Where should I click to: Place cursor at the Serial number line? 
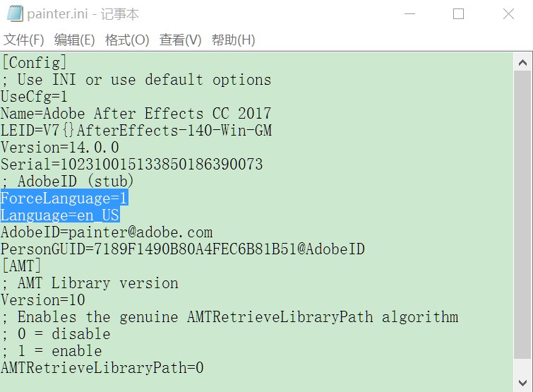[132, 164]
